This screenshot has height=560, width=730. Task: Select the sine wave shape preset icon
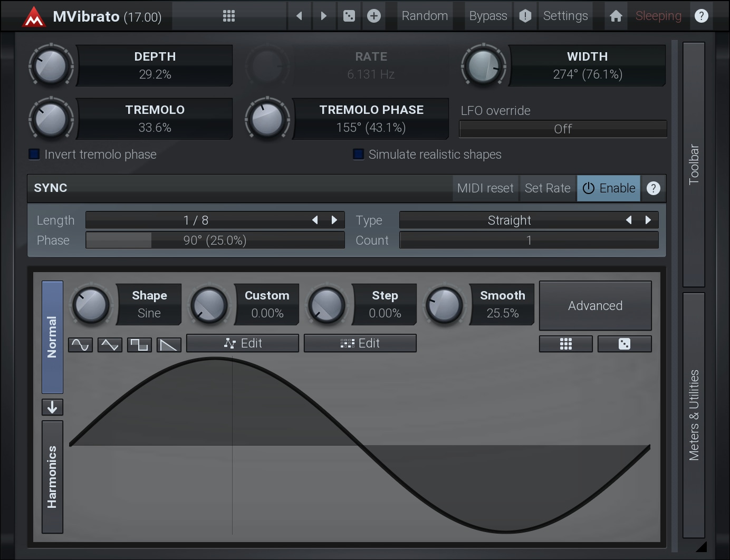pos(80,345)
